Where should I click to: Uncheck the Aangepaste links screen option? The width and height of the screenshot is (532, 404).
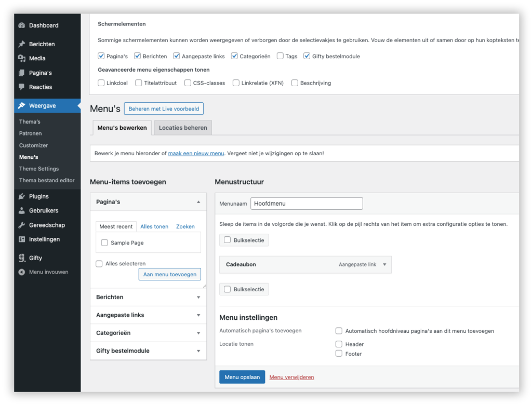coord(177,56)
